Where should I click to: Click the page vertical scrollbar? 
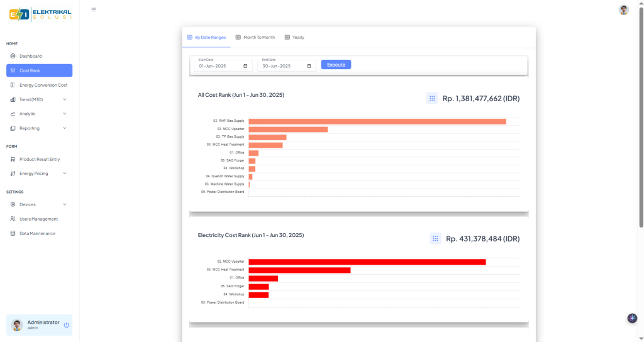pos(640,126)
